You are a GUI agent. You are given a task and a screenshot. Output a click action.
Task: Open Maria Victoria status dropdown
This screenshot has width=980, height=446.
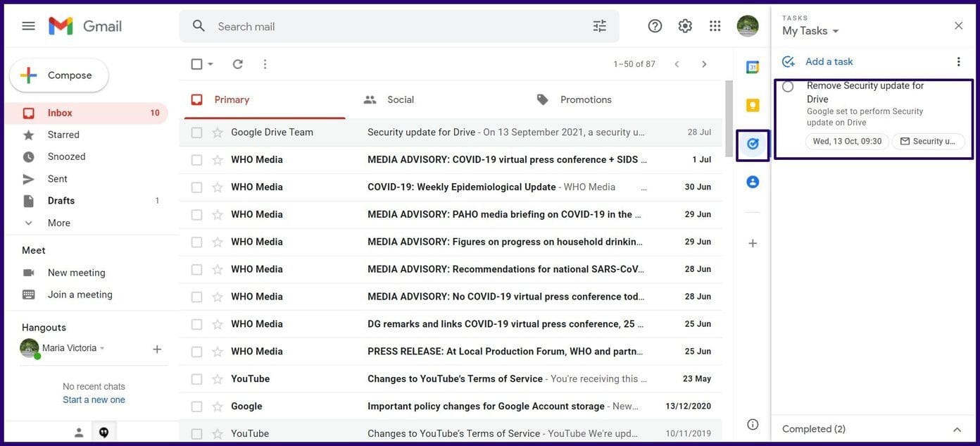(102, 348)
